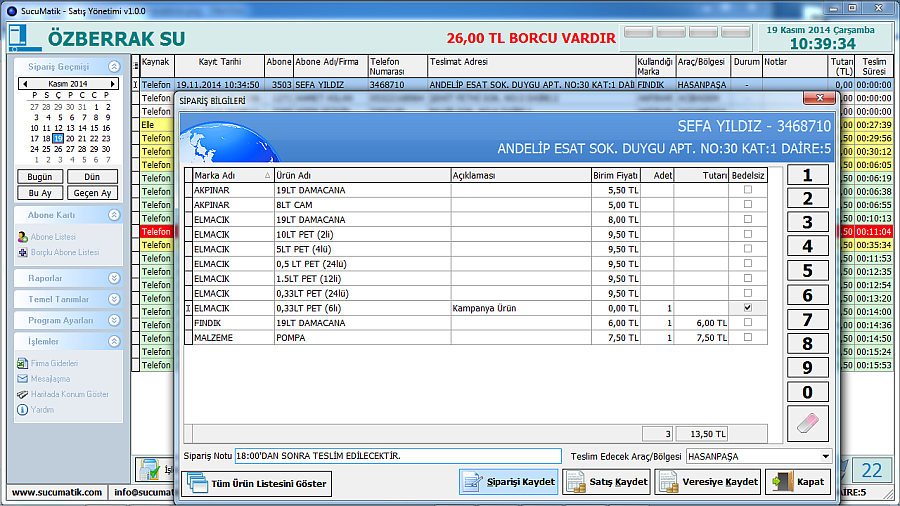
Task: Open Abone Listesi user icon
Action: (22, 237)
